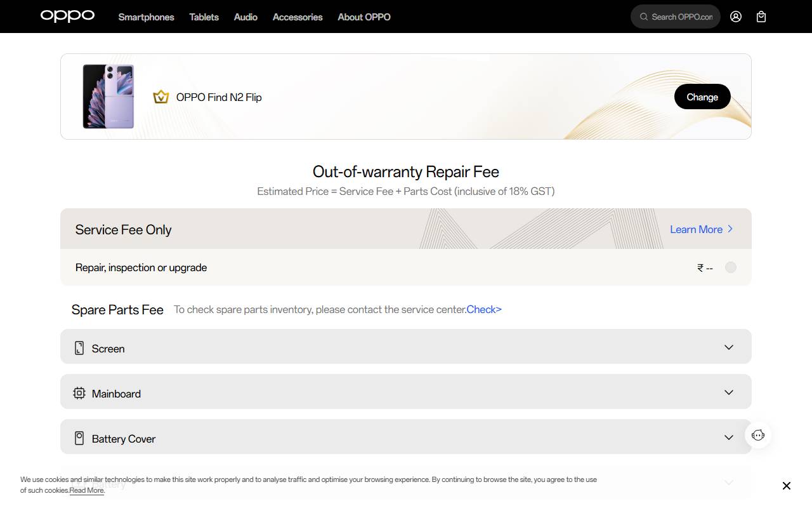812x508 pixels.
Task: Click the Change device button
Action: pyautogui.click(x=702, y=97)
